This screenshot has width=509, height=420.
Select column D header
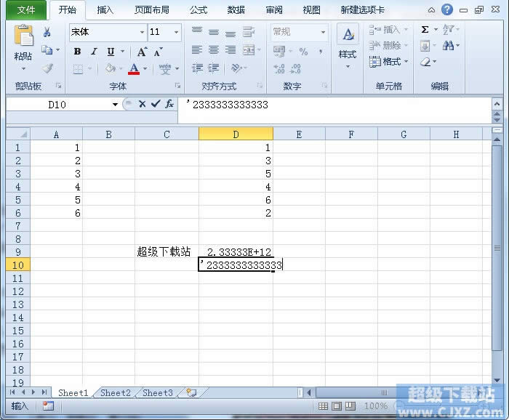236,134
